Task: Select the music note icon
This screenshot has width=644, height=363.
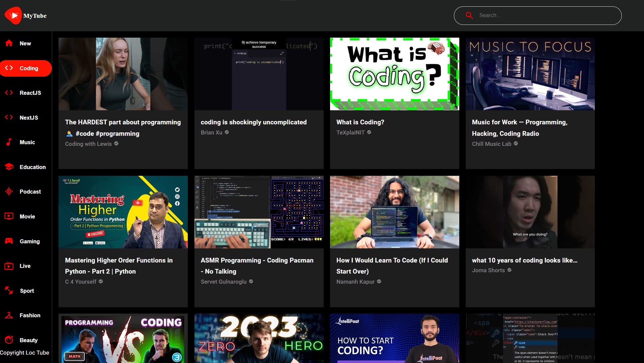Action: point(9,142)
